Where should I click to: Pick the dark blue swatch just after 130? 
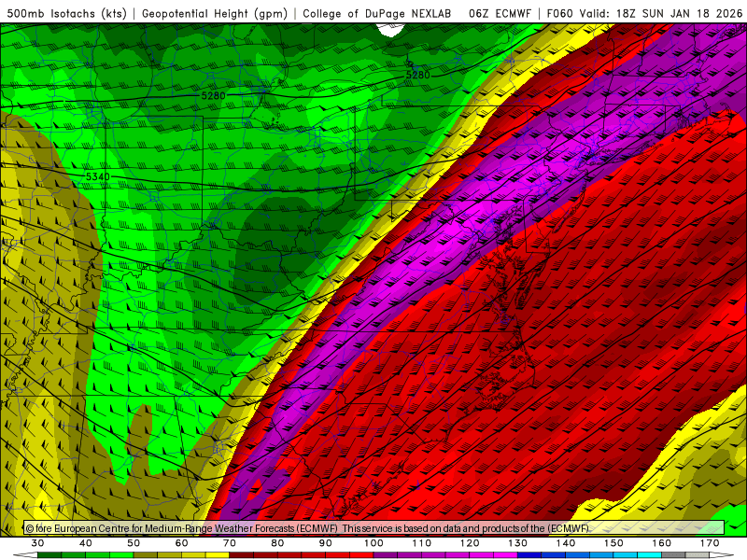click(x=529, y=555)
